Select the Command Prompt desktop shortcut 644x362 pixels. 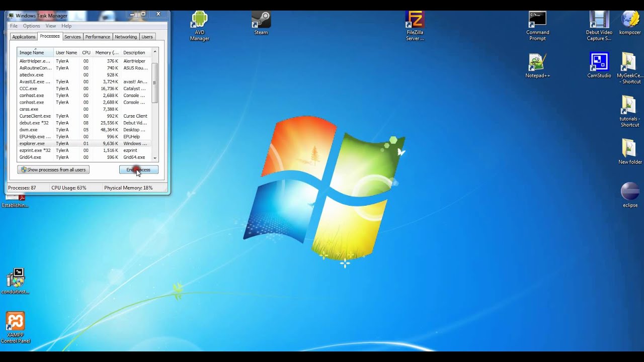(537, 26)
